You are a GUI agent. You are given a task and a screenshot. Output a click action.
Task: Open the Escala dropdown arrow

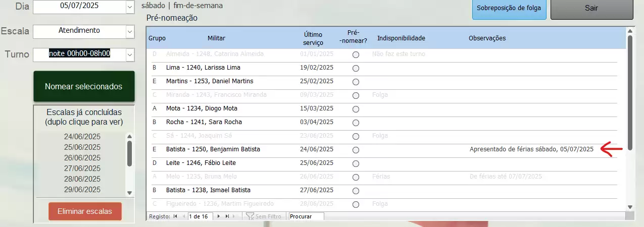pyautogui.click(x=130, y=31)
